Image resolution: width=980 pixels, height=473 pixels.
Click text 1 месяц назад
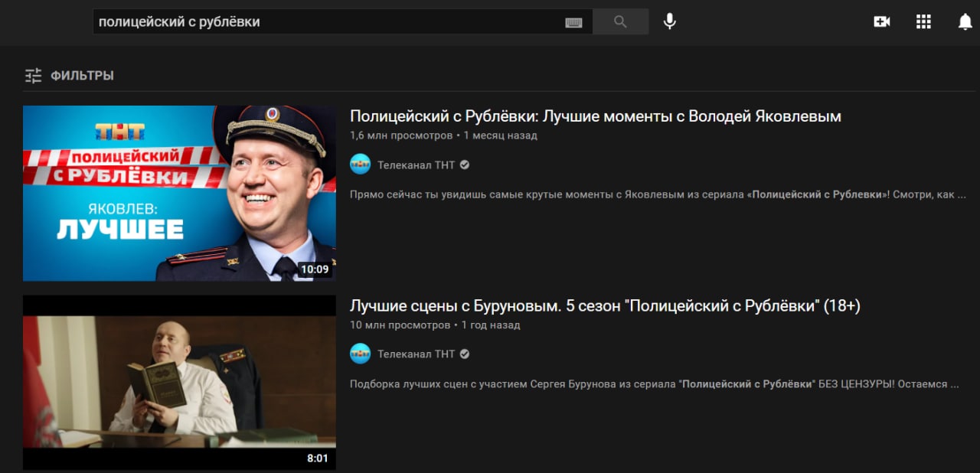click(501, 135)
